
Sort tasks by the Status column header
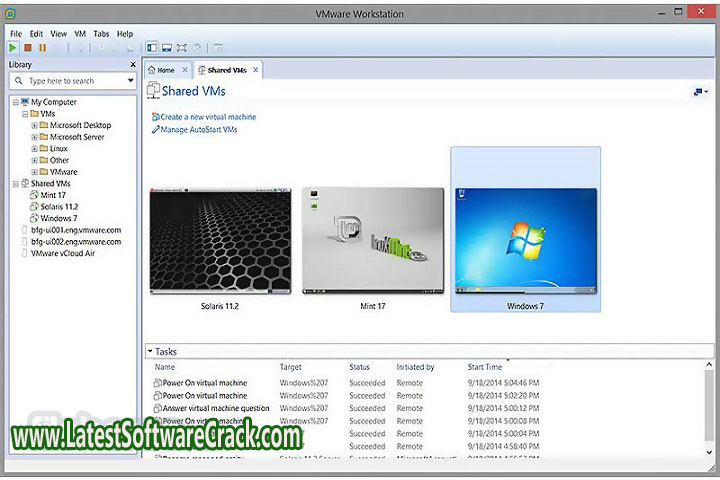[360, 367]
